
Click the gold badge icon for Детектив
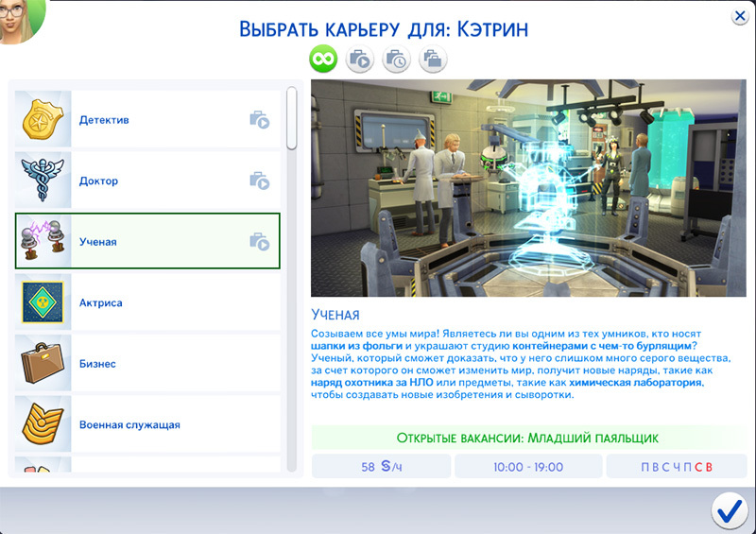[43, 119]
